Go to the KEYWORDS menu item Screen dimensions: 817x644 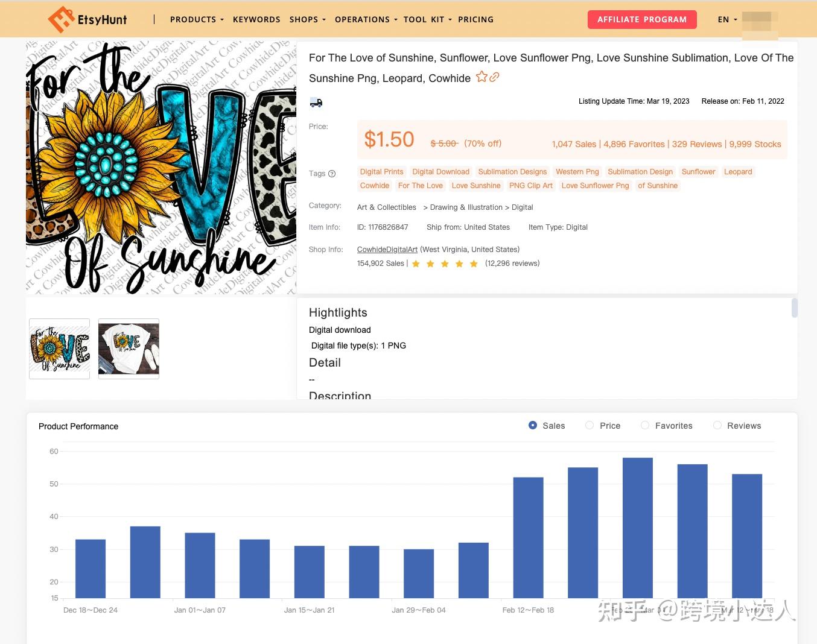256,19
